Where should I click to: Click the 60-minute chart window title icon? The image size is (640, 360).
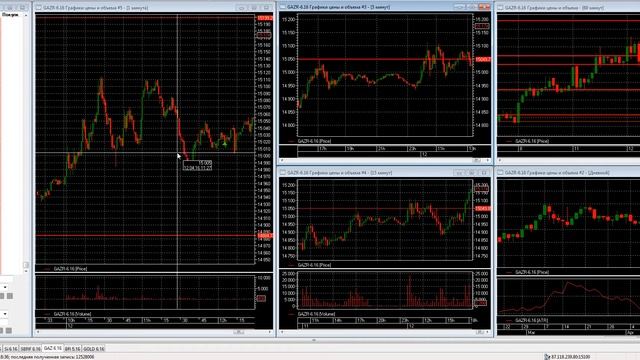[x=500, y=7]
